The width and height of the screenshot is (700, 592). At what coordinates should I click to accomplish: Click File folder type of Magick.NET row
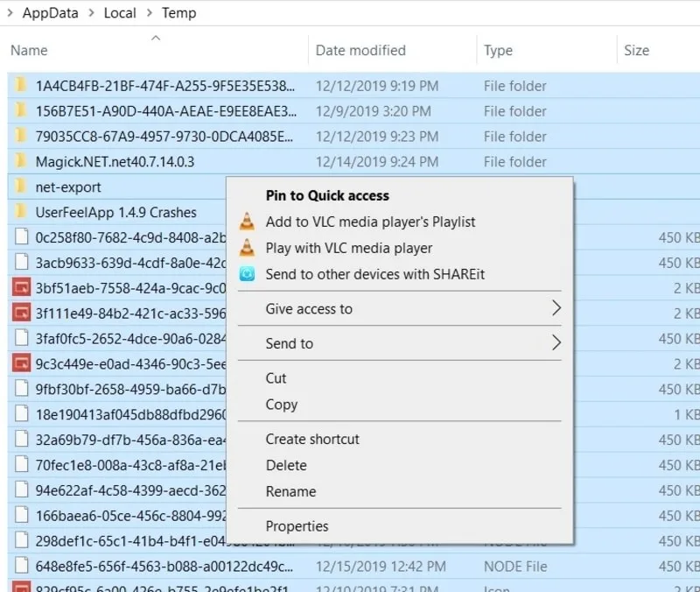[515, 162]
